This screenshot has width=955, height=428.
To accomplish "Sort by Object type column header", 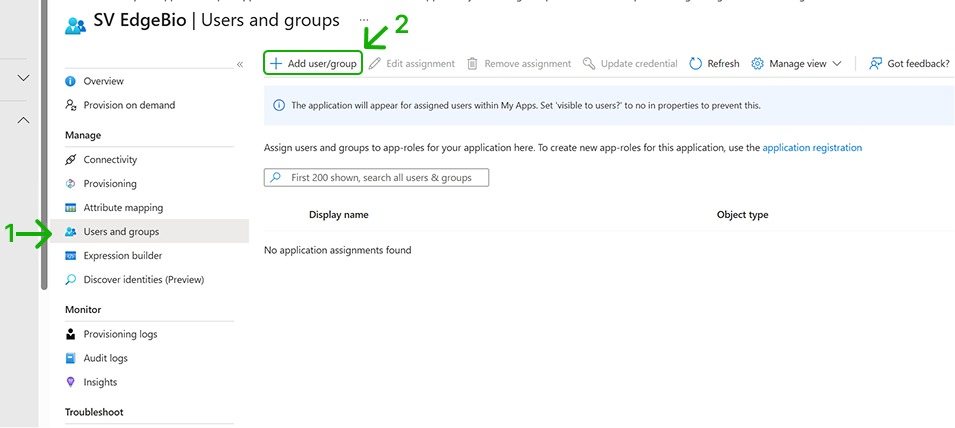I will [x=742, y=214].
